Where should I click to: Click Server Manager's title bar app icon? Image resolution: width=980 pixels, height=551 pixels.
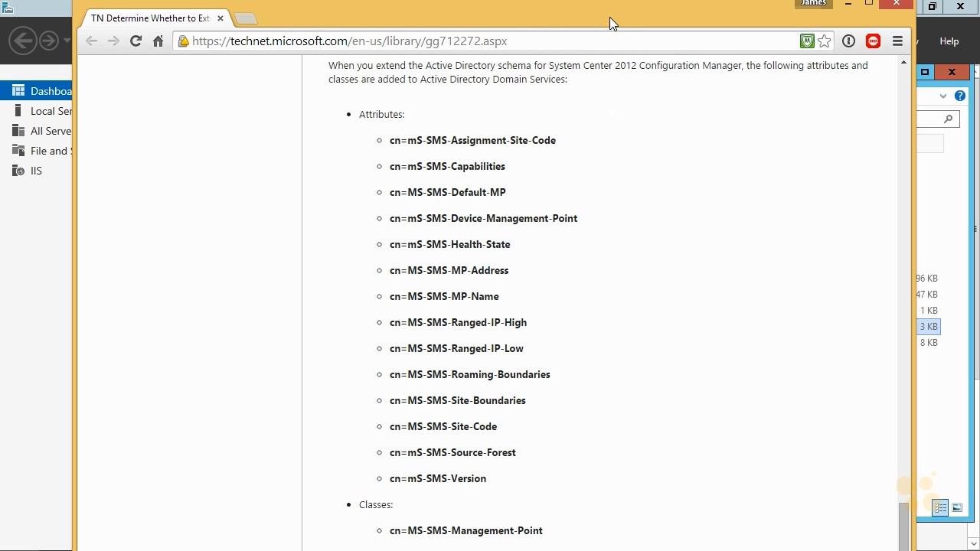6,6
